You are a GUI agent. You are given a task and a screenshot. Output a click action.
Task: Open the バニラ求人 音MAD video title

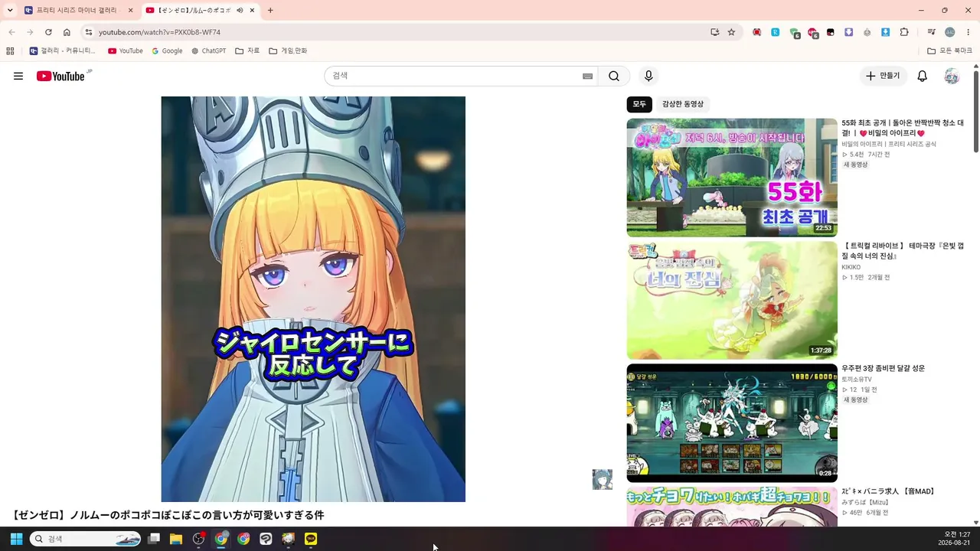[888, 491]
